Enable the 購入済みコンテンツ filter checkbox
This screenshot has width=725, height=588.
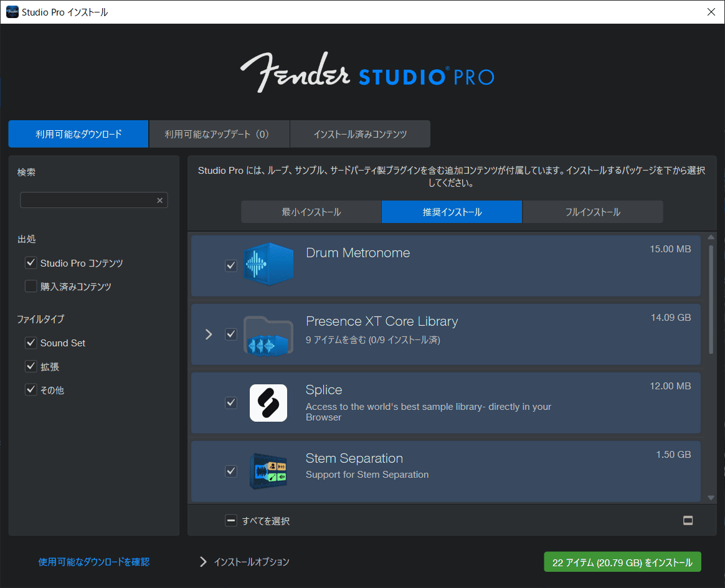(x=31, y=286)
